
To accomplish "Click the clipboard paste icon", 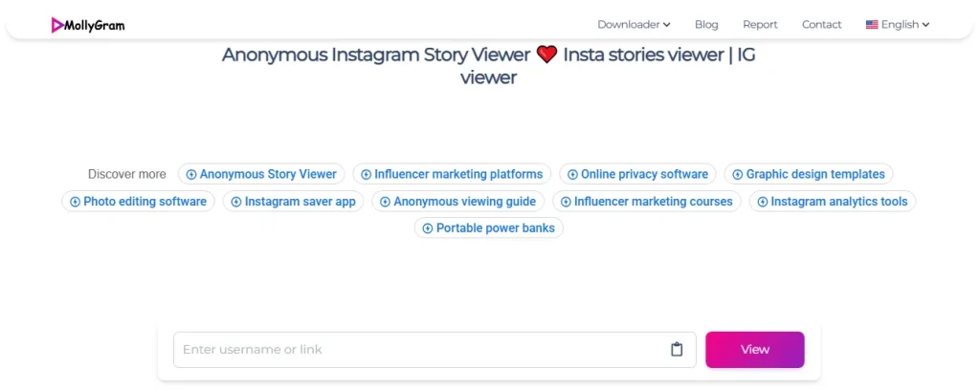I will tap(677, 350).
